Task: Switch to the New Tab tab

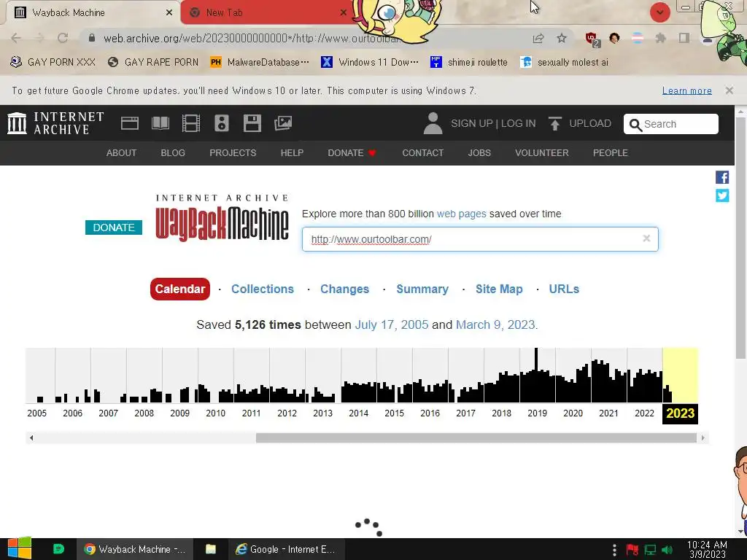Action: coord(267,13)
